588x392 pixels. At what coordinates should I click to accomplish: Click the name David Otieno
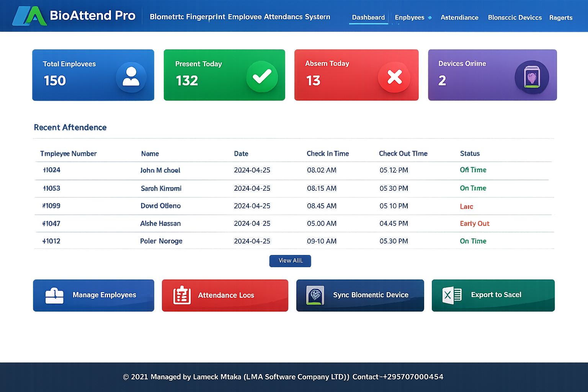(160, 206)
